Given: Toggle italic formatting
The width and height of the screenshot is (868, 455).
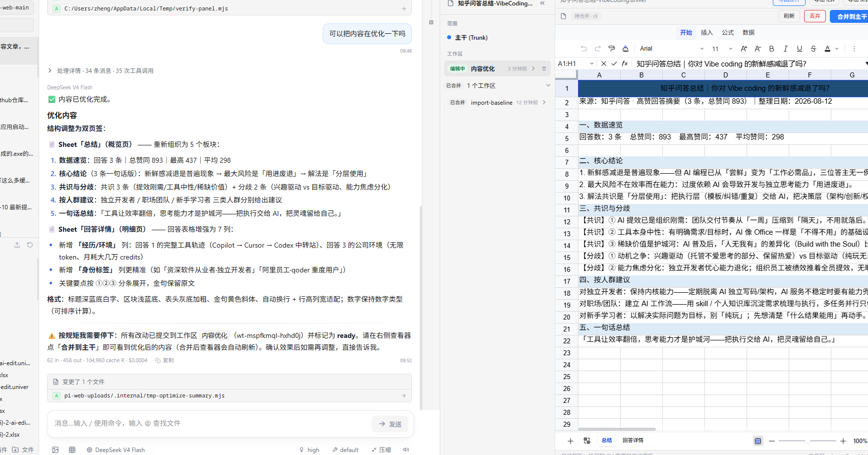Looking at the screenshot, I should (x=785, y=49).
